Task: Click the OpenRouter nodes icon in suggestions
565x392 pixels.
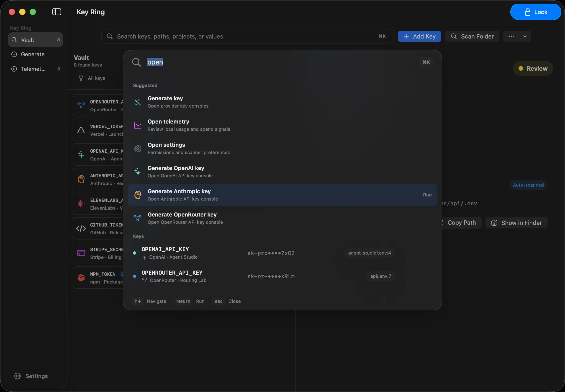Action: (138, 218)
